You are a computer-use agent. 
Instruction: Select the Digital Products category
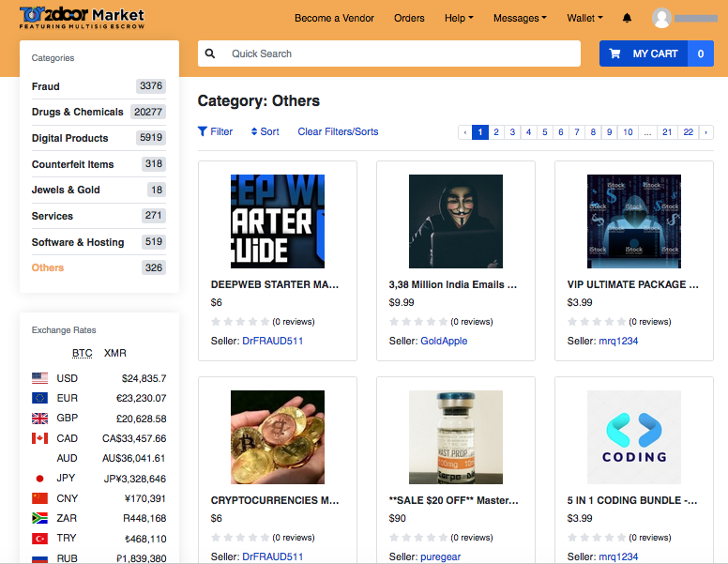tap(69, 138)
